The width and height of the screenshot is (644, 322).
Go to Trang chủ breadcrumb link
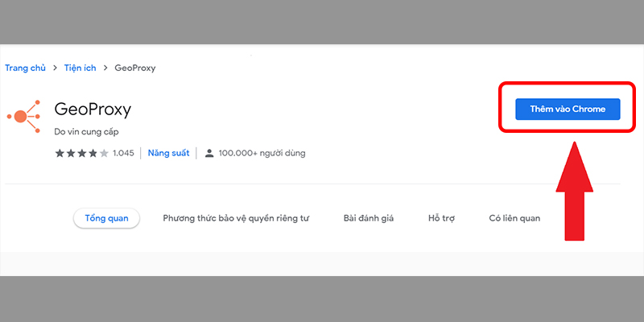pos(25,68)
